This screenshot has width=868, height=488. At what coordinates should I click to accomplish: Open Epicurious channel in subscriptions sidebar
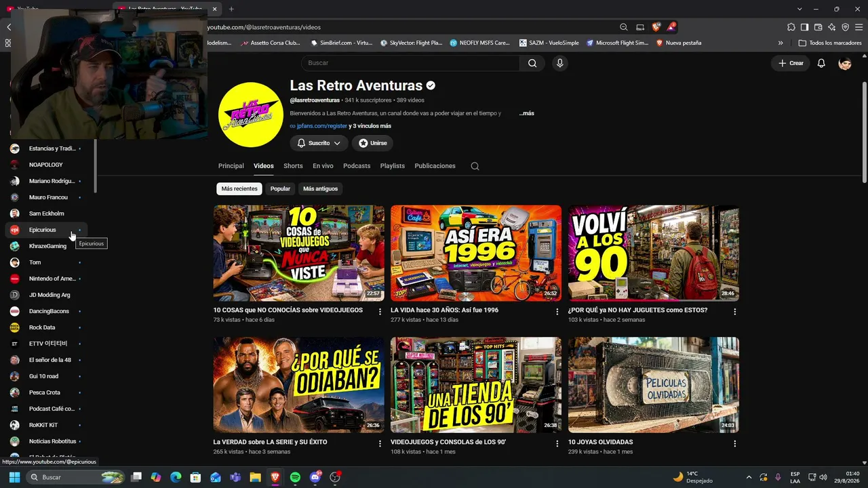pos(46,230)
